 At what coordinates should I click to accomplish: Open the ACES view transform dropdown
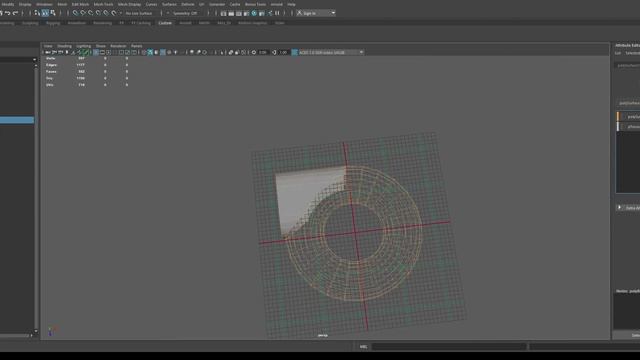[x=331, y=52]
